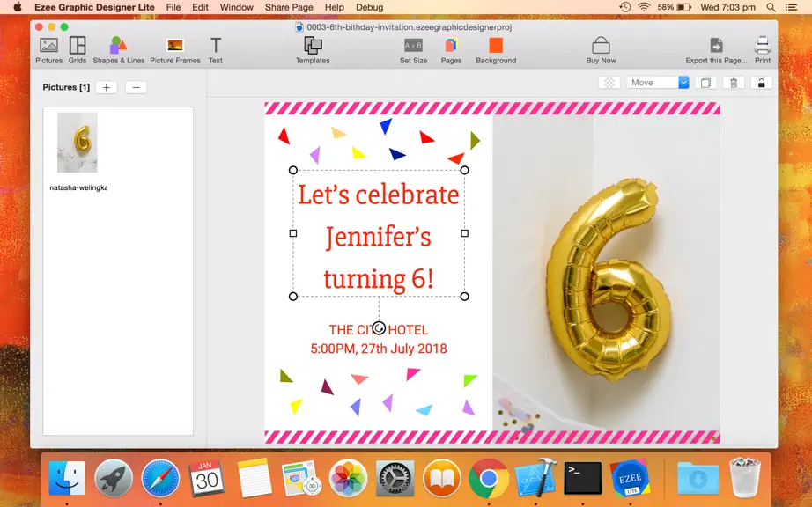Click the duplicate object icon
This screenshot has width=812, height=507.
705,83
